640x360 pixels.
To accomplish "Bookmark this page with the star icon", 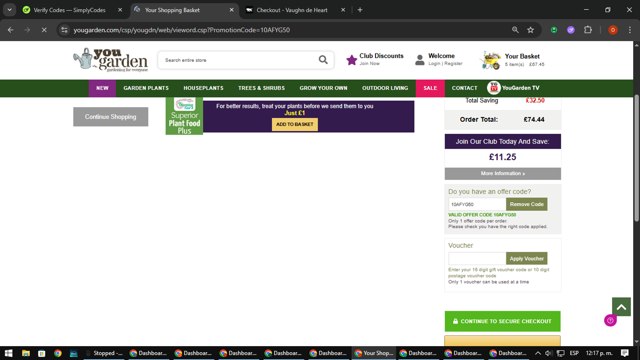I will tap(531, 30).
